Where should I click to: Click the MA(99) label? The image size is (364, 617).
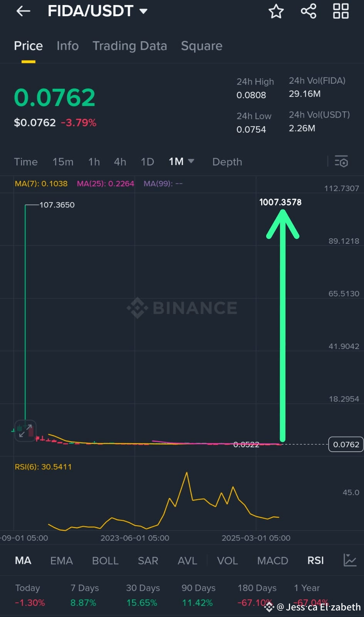163,184
